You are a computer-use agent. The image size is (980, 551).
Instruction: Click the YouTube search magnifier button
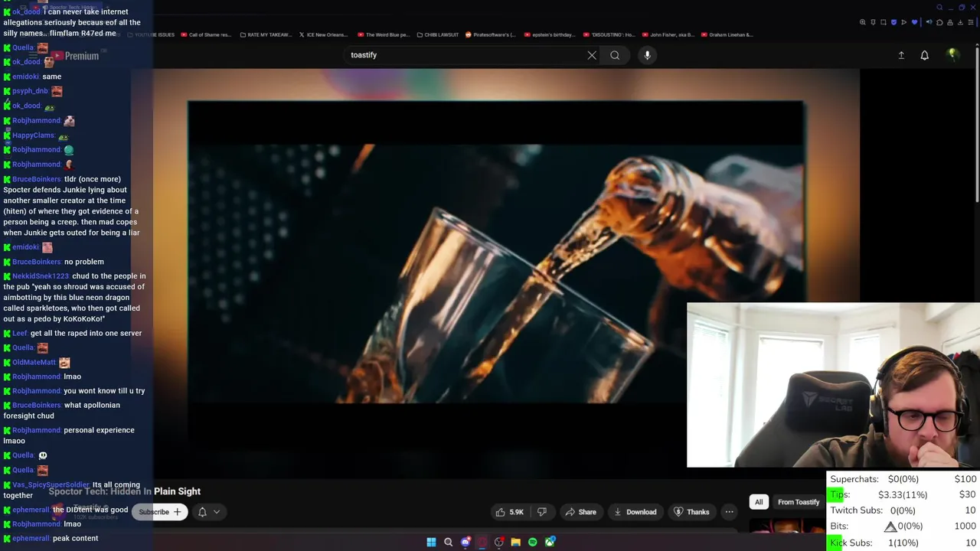tap(615, 55)
